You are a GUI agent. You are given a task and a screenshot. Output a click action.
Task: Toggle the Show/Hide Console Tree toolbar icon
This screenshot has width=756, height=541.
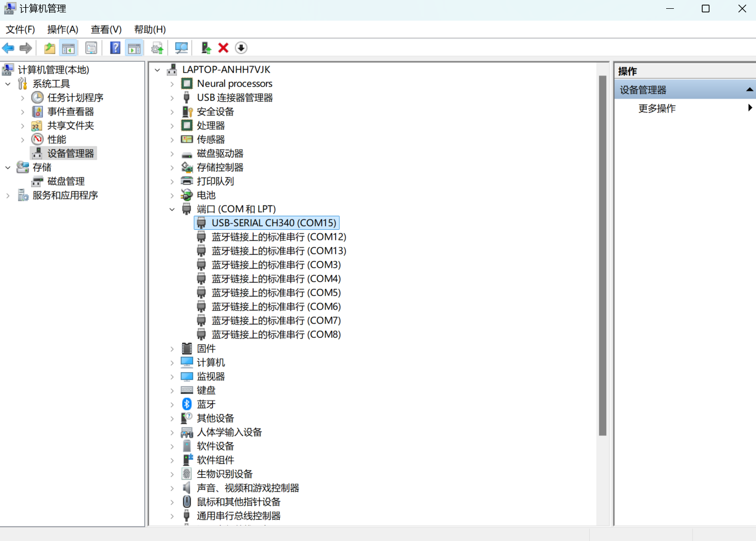click(x=68, y=48)
